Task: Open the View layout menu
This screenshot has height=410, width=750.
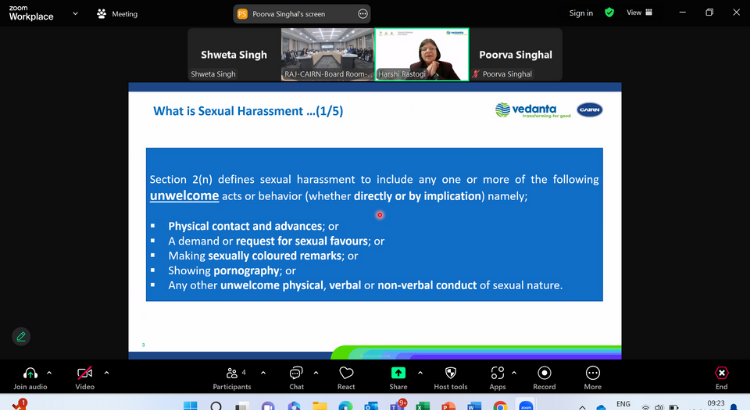Action: (x=638, y=13)
